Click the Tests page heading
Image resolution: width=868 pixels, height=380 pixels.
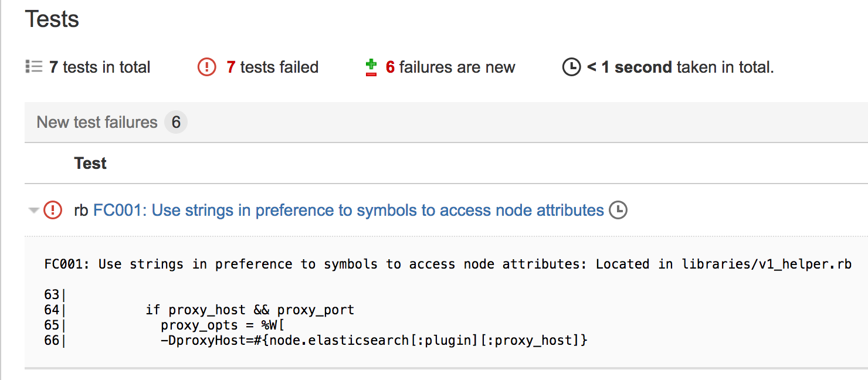[x=52, y=19]
